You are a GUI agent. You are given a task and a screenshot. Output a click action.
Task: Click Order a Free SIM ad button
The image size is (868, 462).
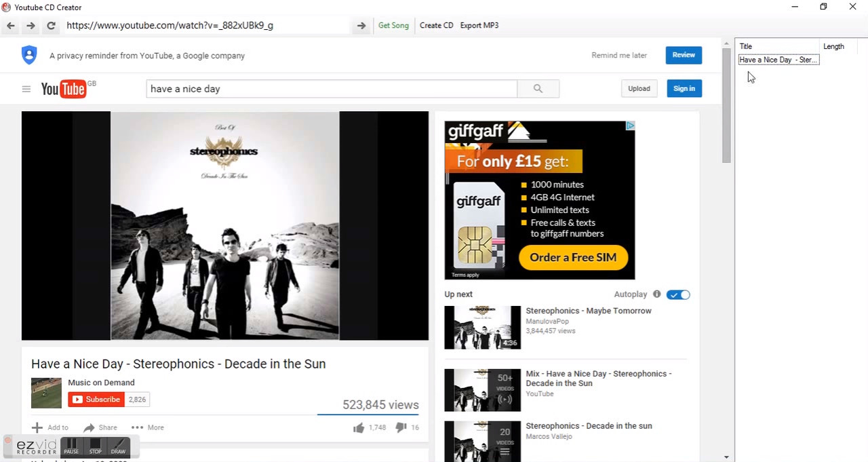click(573, 257)
